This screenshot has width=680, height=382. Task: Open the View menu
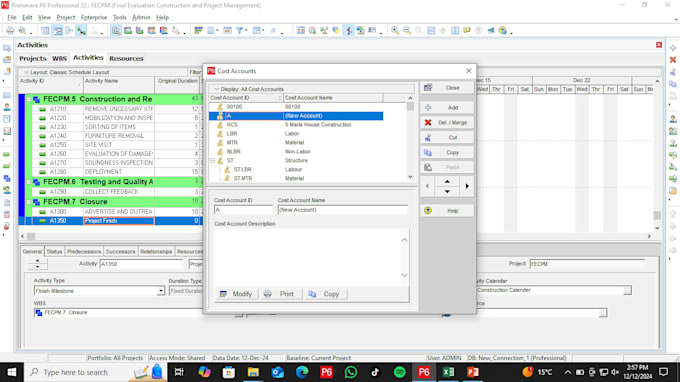point(44,17)
